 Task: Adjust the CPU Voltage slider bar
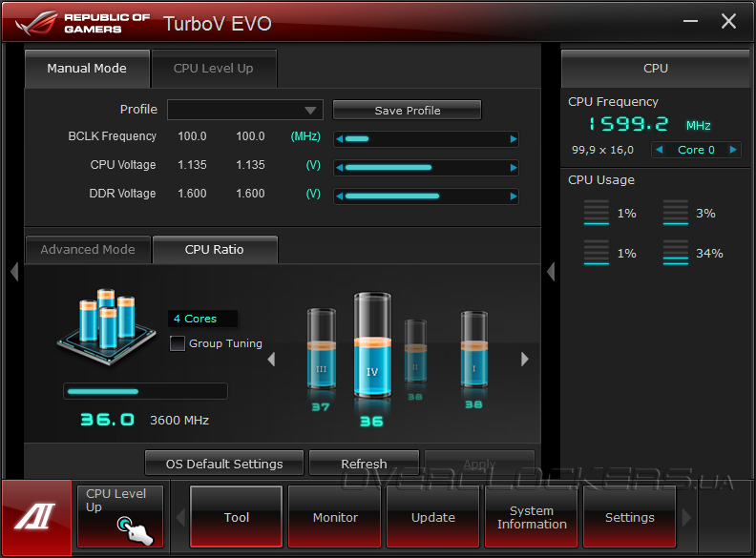427,168
